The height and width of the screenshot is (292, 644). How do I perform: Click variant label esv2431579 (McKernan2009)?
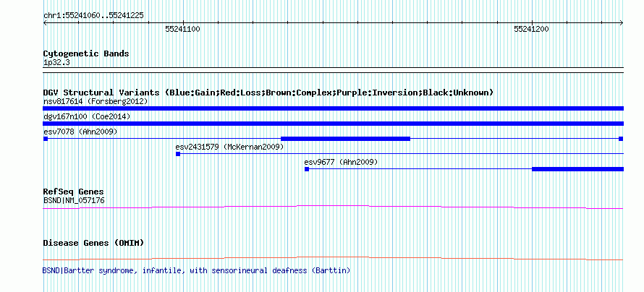pos(229,147)
